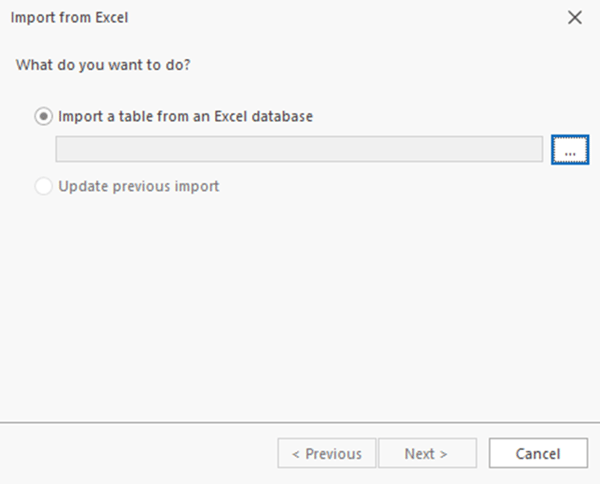Click the "What do you want to do?" heading
This screenshot has height=484, width=600.
(x=104, y=64)
